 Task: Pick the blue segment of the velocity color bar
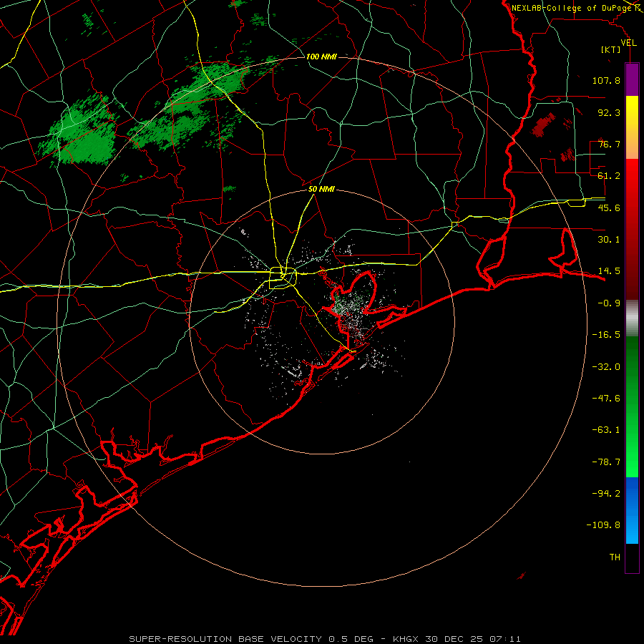click(x=632, y=510)
